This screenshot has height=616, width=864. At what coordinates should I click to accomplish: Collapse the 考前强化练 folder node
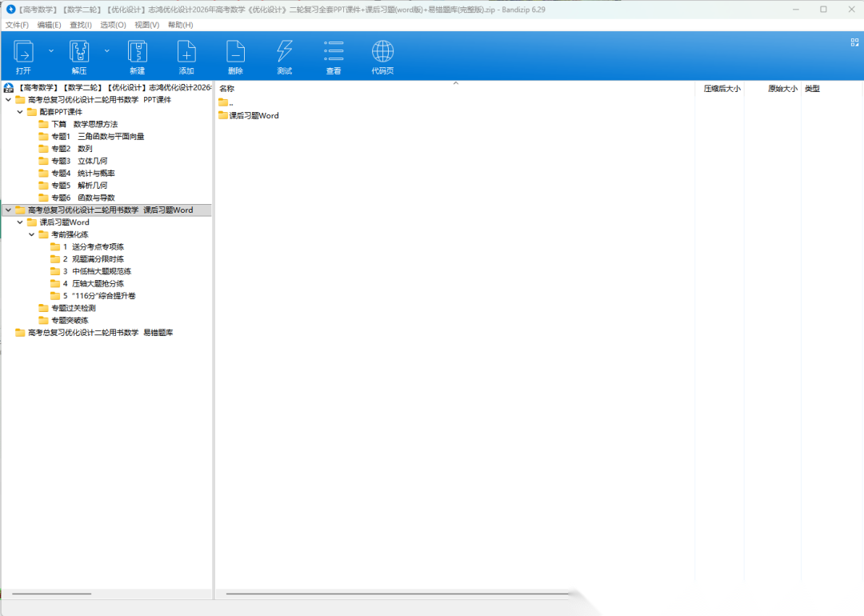tap(32, 234)
